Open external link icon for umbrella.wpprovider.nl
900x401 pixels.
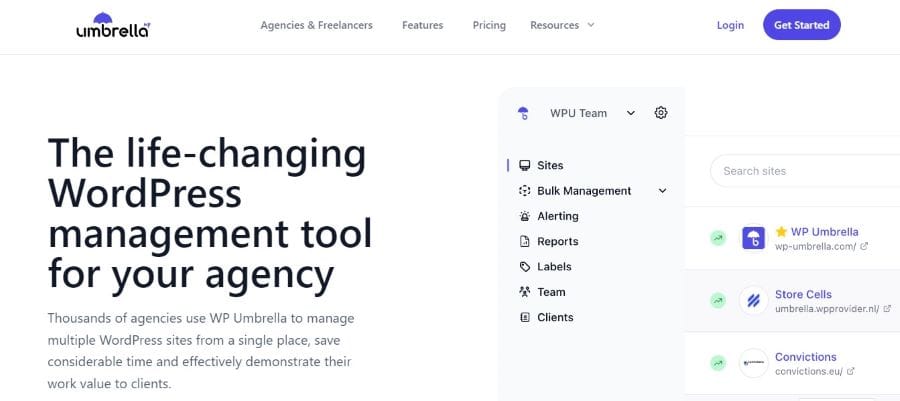pyautogui.click(x=887, y=309)
